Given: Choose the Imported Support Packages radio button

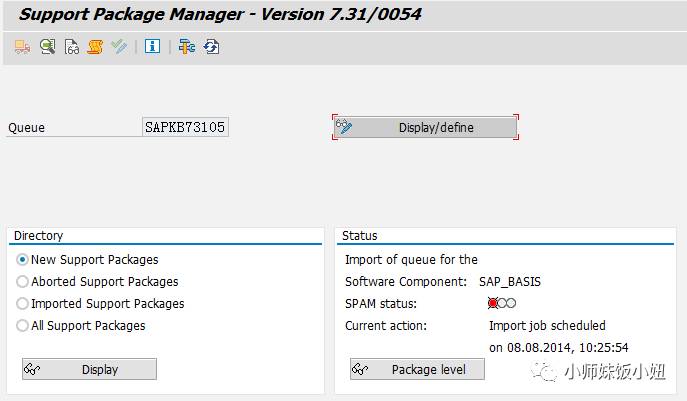Looking at the screenshot, I should click(22, 303).
